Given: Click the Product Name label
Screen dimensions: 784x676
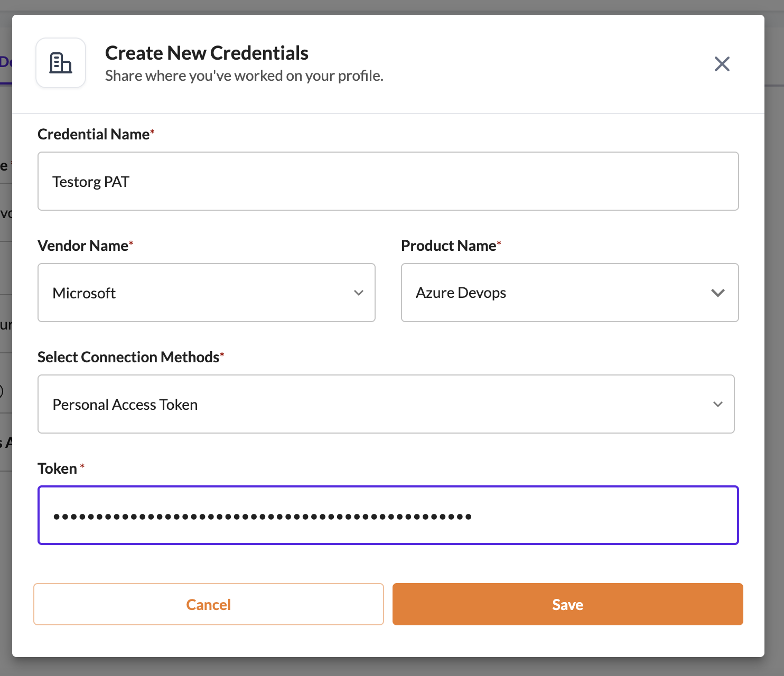Looking at the screenshot, I should (451, 246).
